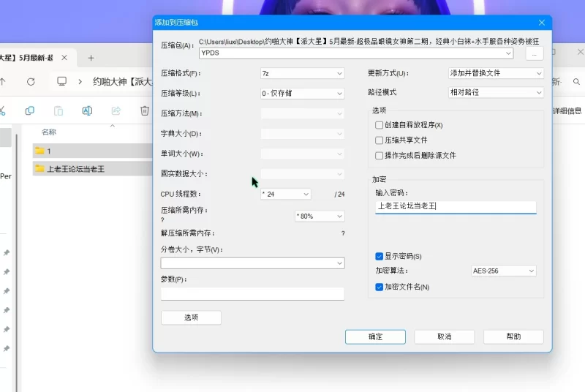Click the 取消 button
This screenshot has width=585, height=392.
[x=445, y=336]
